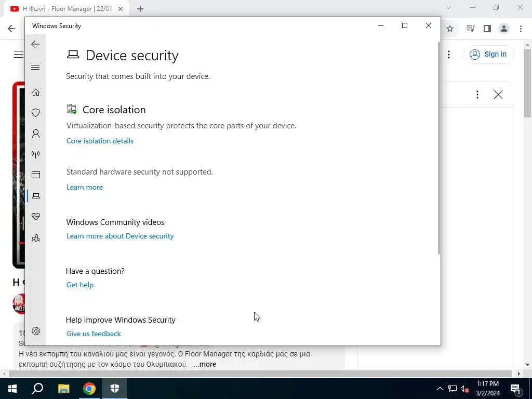Click the YouTube channel avatar
The image size is (532, 399).
pos(19,304)
